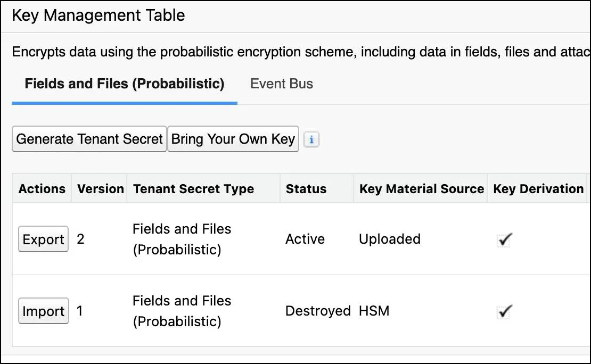Switch to the Event Bus tab
The image size is (591, 364).
point(281,84)
